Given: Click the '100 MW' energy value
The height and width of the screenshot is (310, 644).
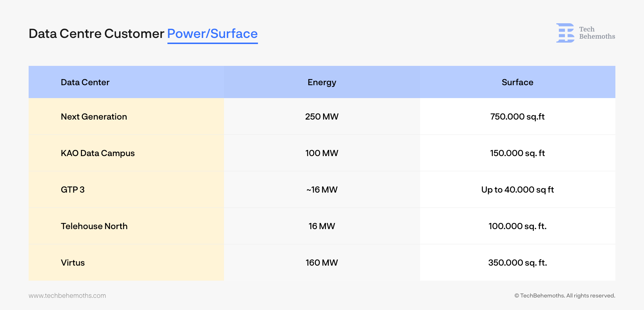Looking at the screenshot, I should coord(322,153).
